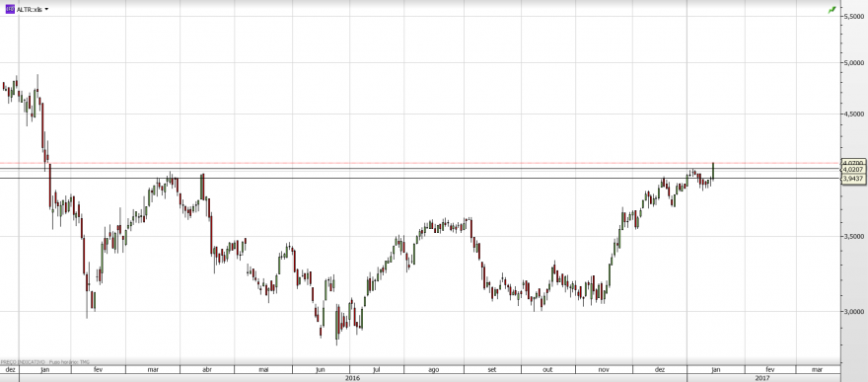Screen dimensions: 868x382
Task: Click the 'ago' month label
Action: coord(434,369)
